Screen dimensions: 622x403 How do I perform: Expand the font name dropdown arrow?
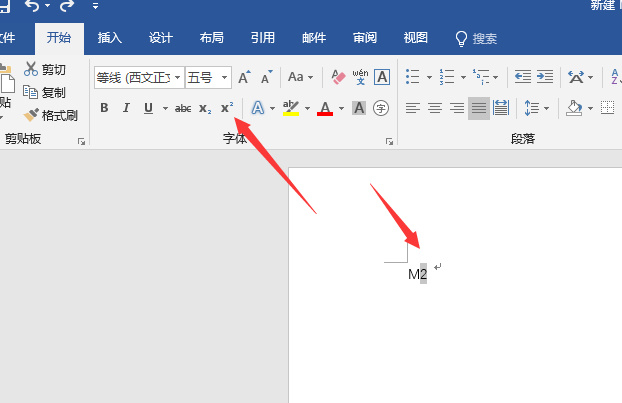coord(178,77)
